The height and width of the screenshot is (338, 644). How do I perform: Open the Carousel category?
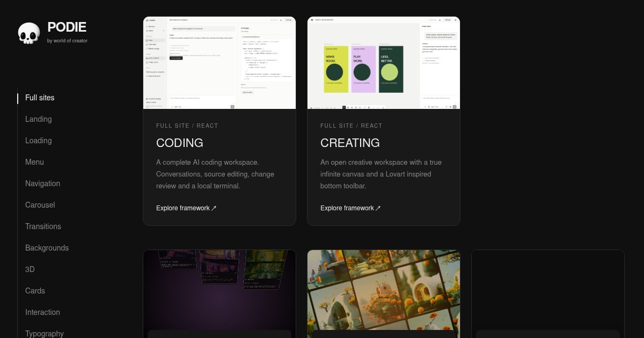(x=40, y=205)
